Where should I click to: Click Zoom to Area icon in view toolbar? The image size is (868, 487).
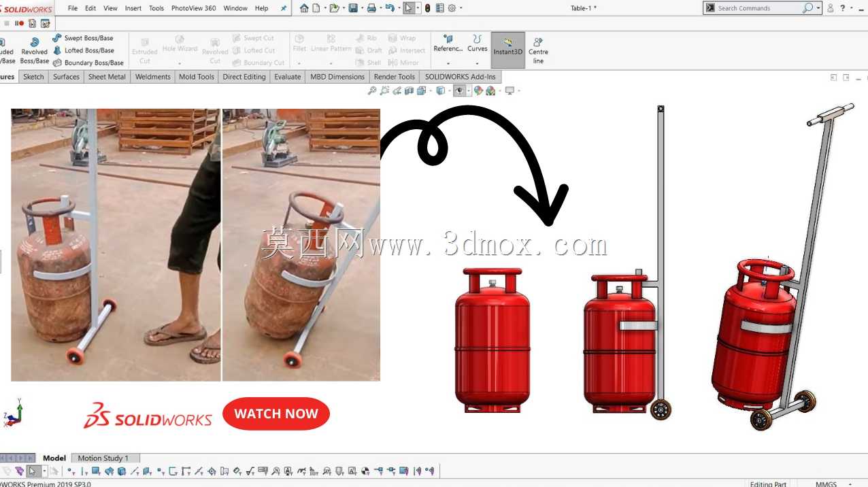[x=384, y=90]
